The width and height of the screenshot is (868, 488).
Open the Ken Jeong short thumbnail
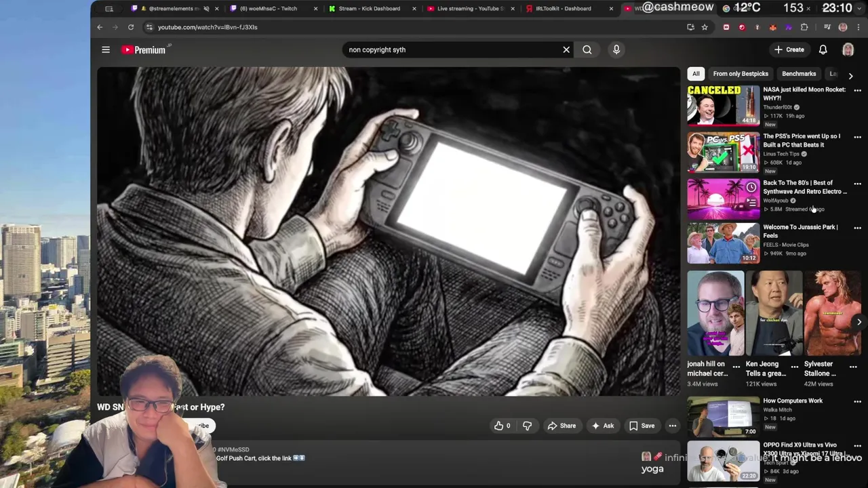[774, 313]
